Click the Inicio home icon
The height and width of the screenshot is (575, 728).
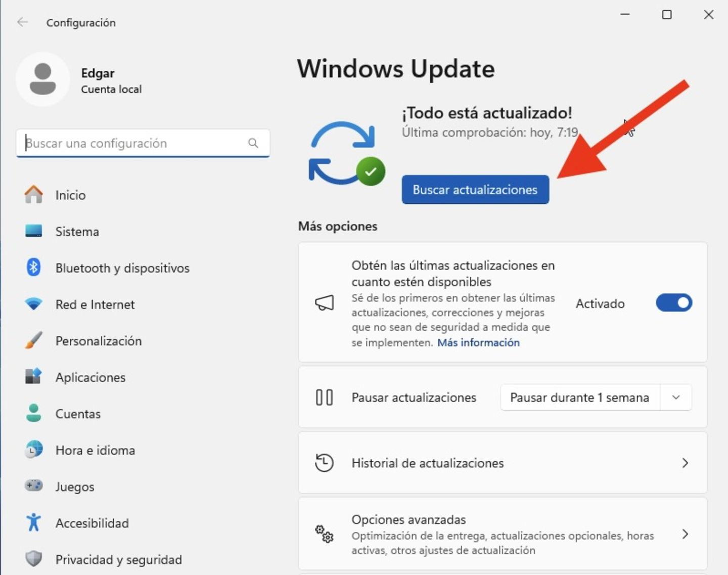(x=34, y=195)
